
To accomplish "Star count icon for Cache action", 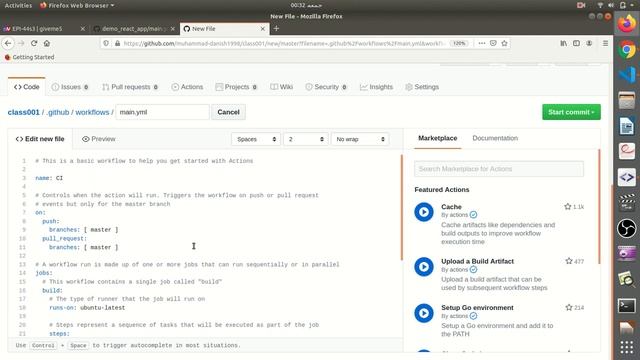I will coord(567,207).
